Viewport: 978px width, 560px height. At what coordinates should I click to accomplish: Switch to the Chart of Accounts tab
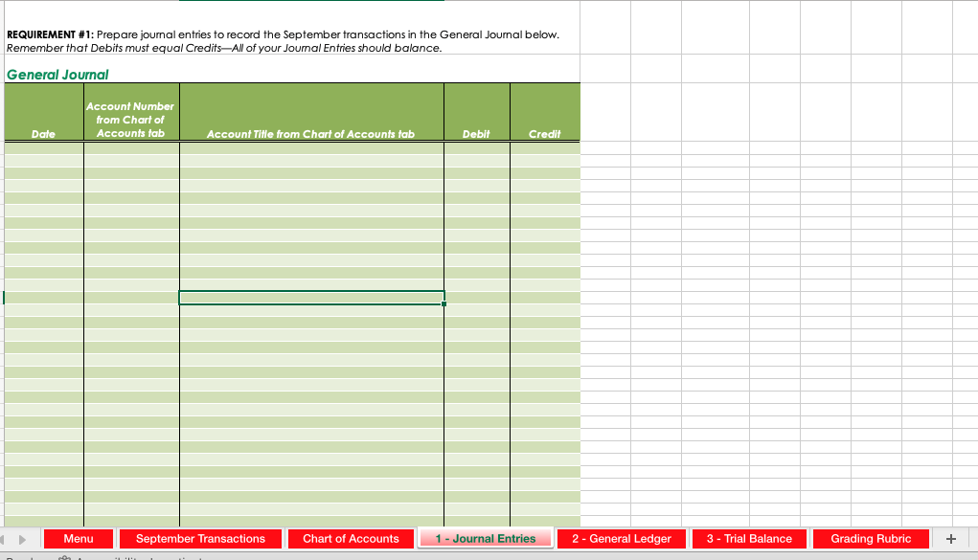351,538
